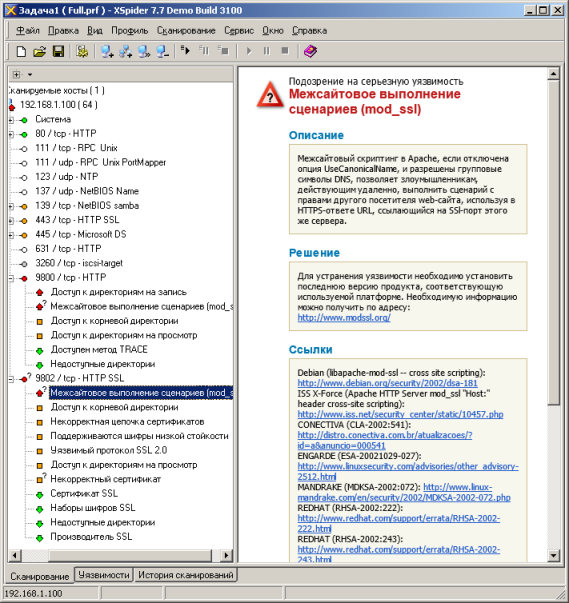569x603 pixels.
Task: Click the description vertical scrollbar thumb
Action: pos(553,242)
